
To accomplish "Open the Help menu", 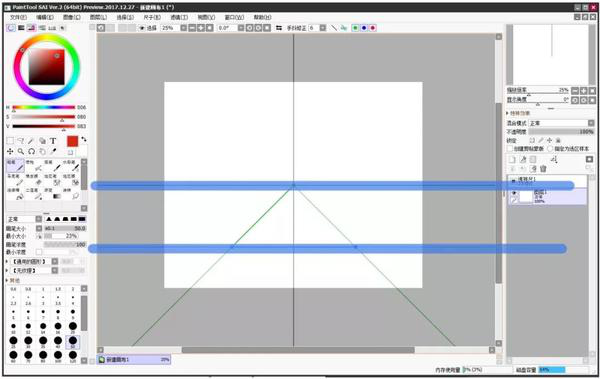I will pyautogui.click(x=262, y=17).
